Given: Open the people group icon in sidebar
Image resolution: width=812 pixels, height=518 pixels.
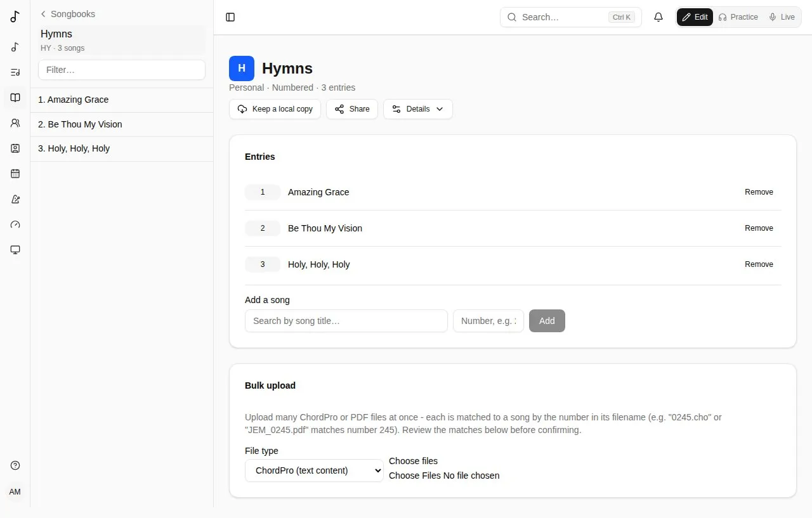Looking at the screenshot, I should click(x=15, y=123).
